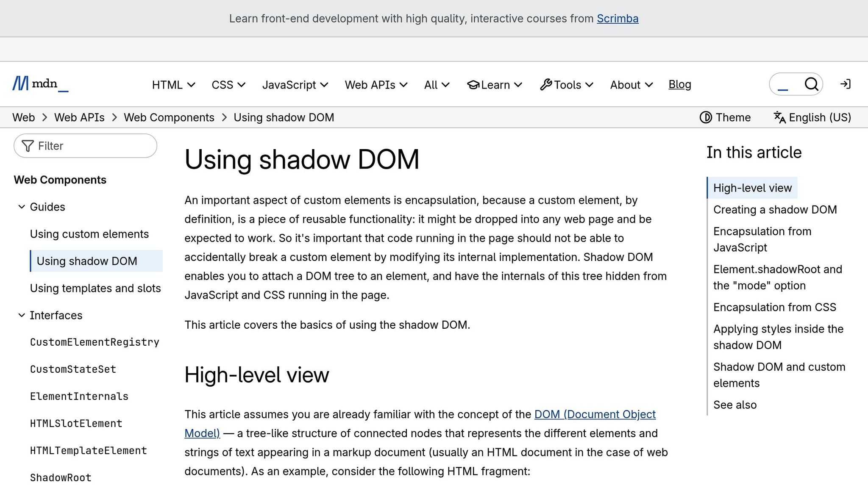
Task: Jump to Encapsulation from CSS section
Action: point(774,307)
